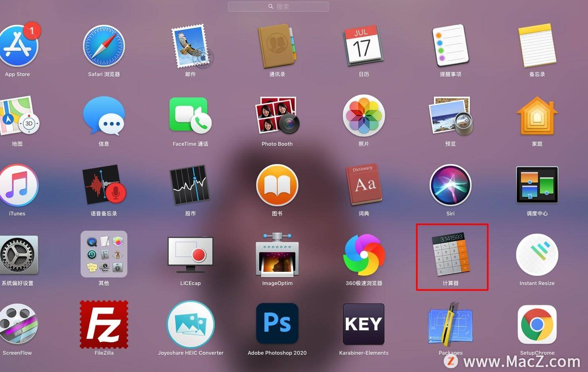Launch Adobe Photoshop 2020
This screenshot has height=372, width=588.
(x=277, y=324)
